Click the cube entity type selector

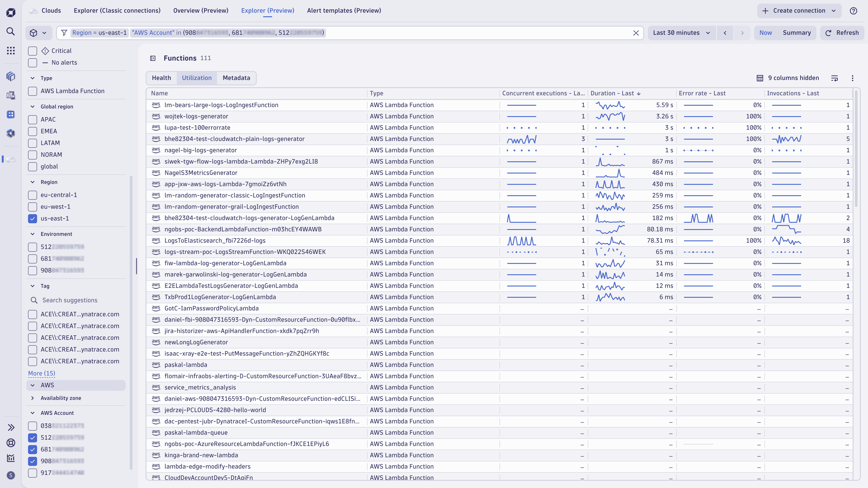(38, 33)
